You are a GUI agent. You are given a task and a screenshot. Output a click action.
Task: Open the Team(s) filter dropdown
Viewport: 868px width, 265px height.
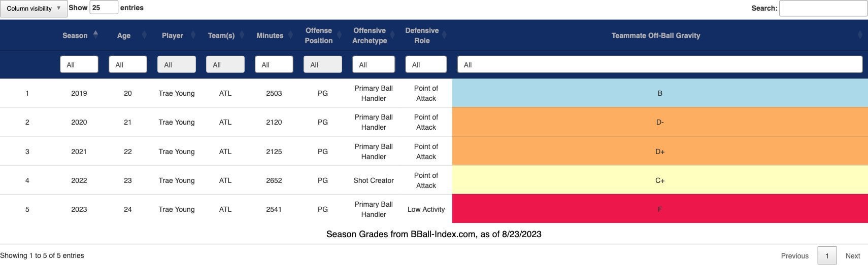click(x=225, y=65)
